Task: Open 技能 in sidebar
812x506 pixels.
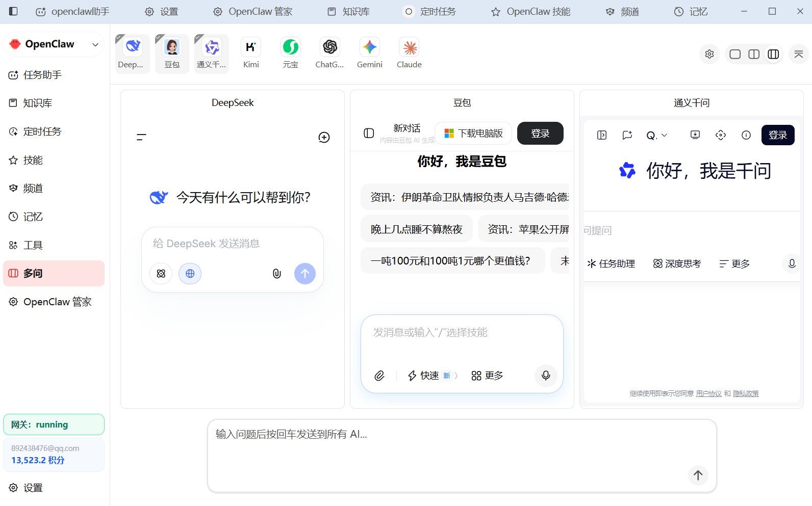Action: tap(54, 160)
